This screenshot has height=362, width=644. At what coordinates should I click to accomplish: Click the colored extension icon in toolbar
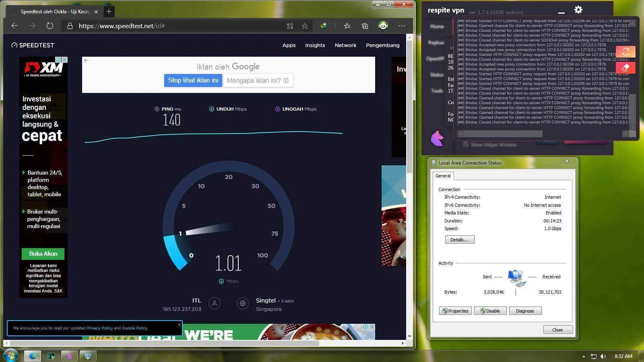click(x=323, y=26)
